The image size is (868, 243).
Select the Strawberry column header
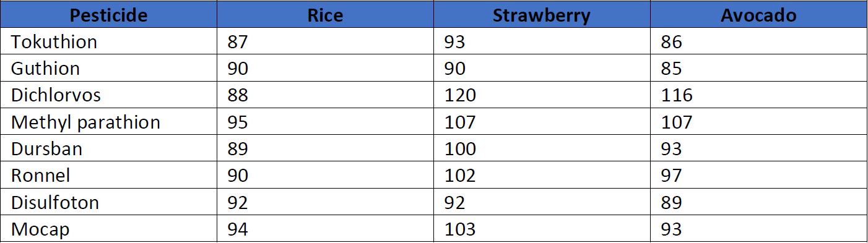pos(542,15)
